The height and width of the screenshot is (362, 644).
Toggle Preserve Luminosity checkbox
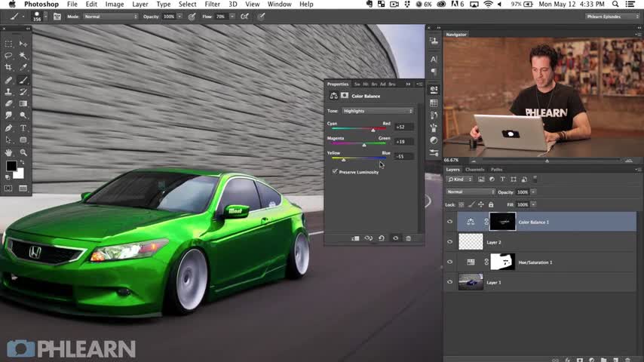point(335,172)
